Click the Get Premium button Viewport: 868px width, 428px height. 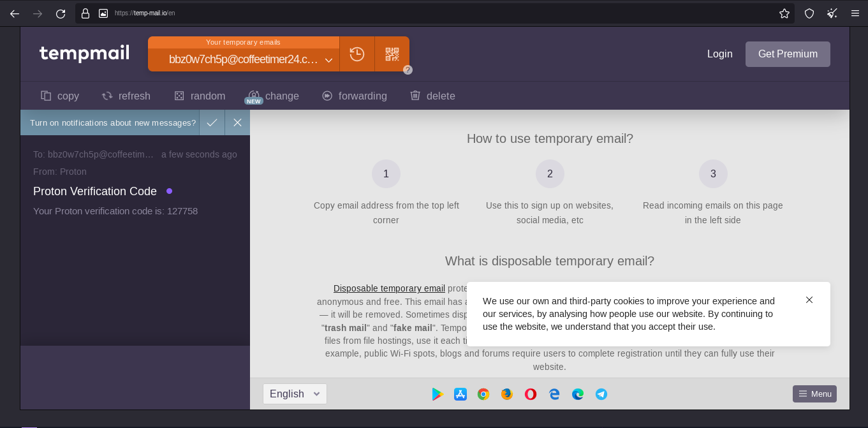coord(788,54)
